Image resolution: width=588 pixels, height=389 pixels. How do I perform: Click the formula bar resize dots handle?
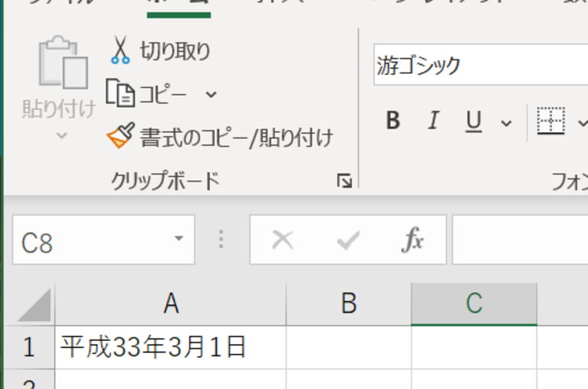(221, 240)
